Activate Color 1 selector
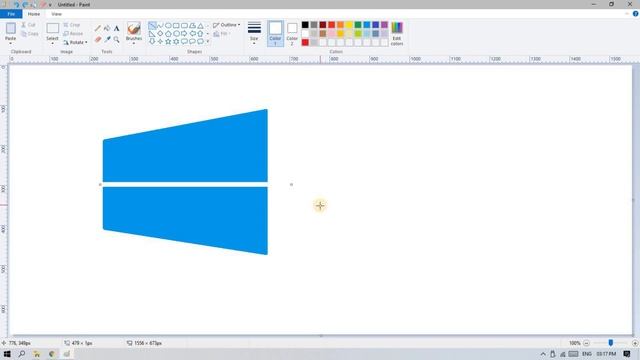Image resolution: width=640 pixels, height=360 pixels. [276, 33]
